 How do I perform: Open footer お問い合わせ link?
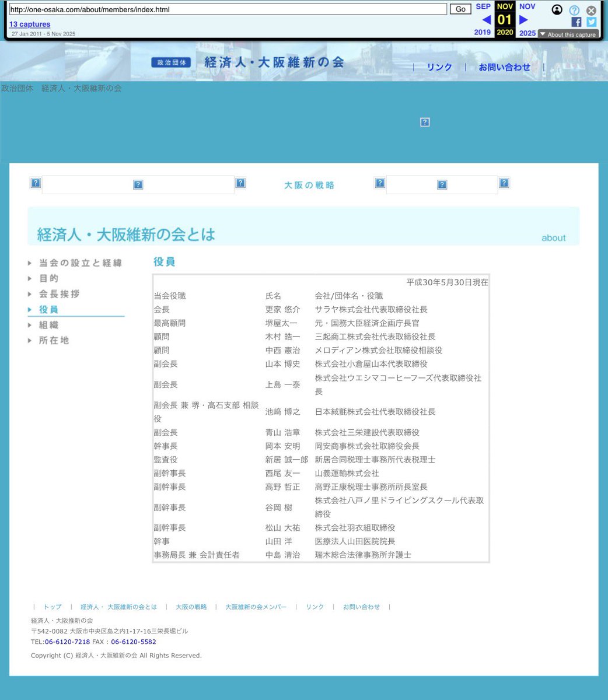tap(362, 607)
